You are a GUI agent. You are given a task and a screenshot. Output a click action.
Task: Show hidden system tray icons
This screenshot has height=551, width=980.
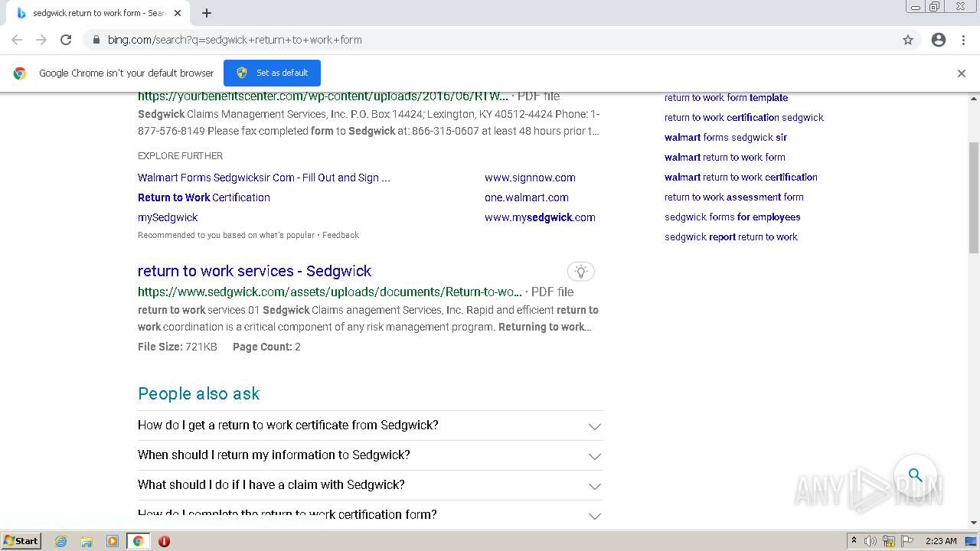[x=854, y=541]
